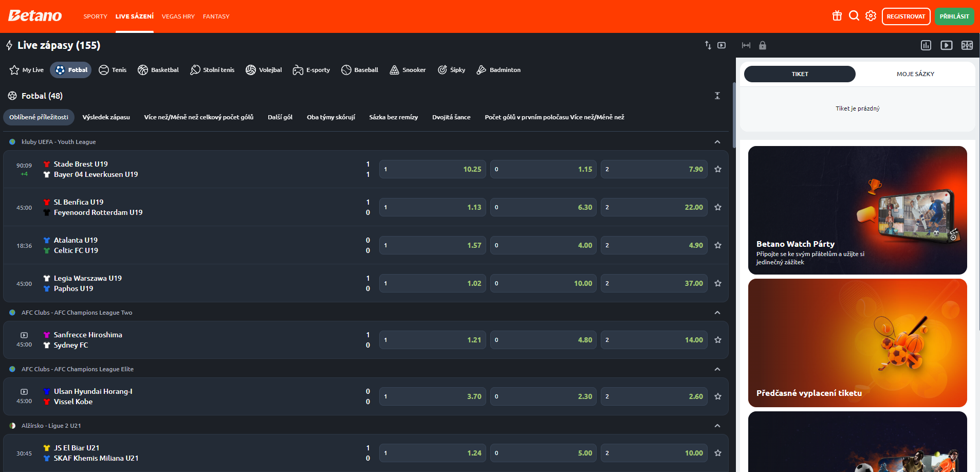Favorite the Sanfrecce Hiroshima match star
This screenshot has width=980, height=472.
pos(718,340)
